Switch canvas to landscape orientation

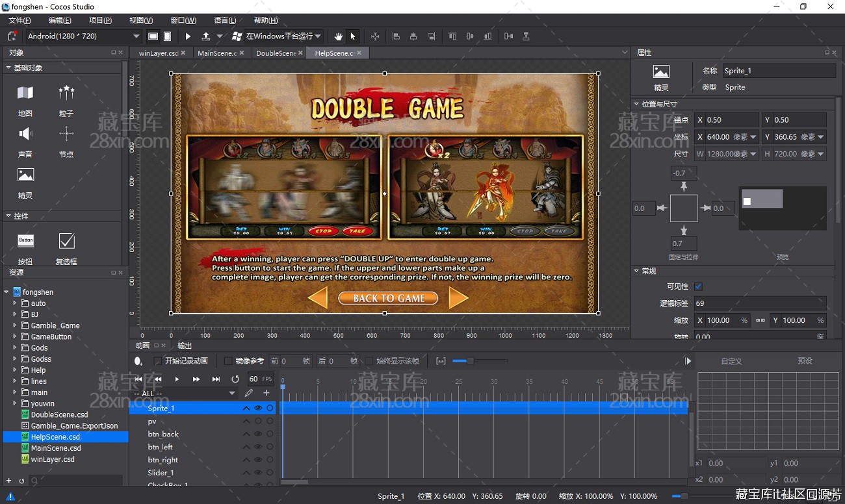[153, 36]
